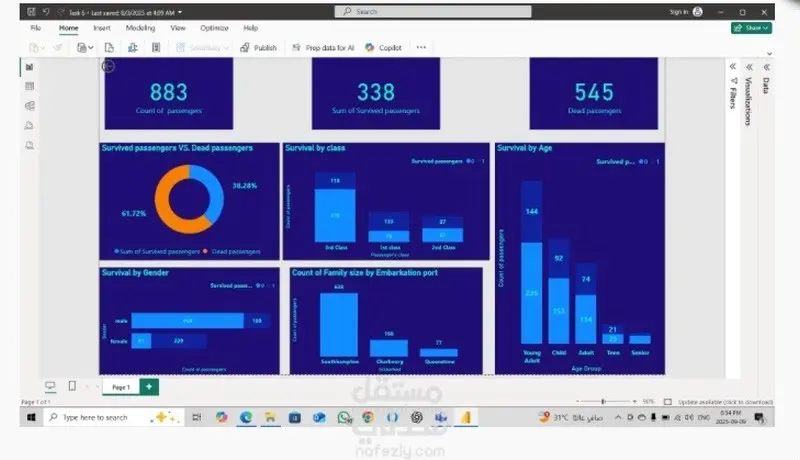Expand the Filters pane chevron
Viewport: 800px width, 460px height.
pos(733,66)
